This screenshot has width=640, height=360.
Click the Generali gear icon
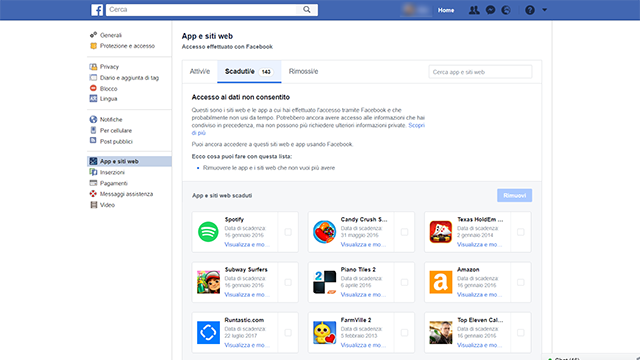pos(93,35)
